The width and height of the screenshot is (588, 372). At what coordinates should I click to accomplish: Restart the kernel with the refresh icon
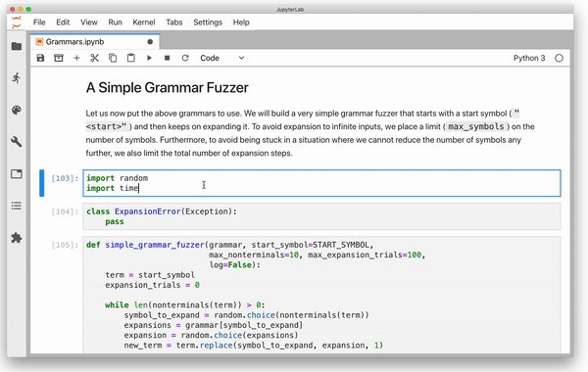click(x=185, y=58)
